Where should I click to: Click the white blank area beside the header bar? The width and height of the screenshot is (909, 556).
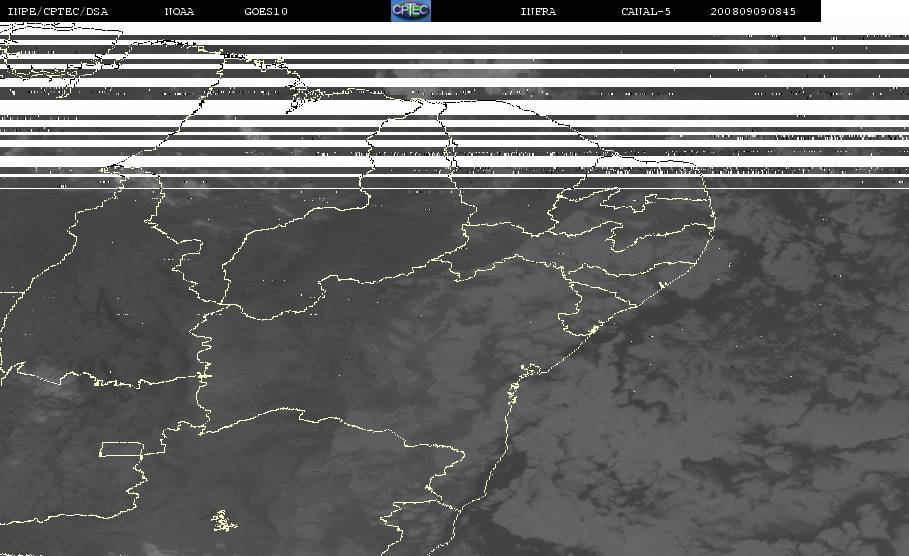coord(865,11)
